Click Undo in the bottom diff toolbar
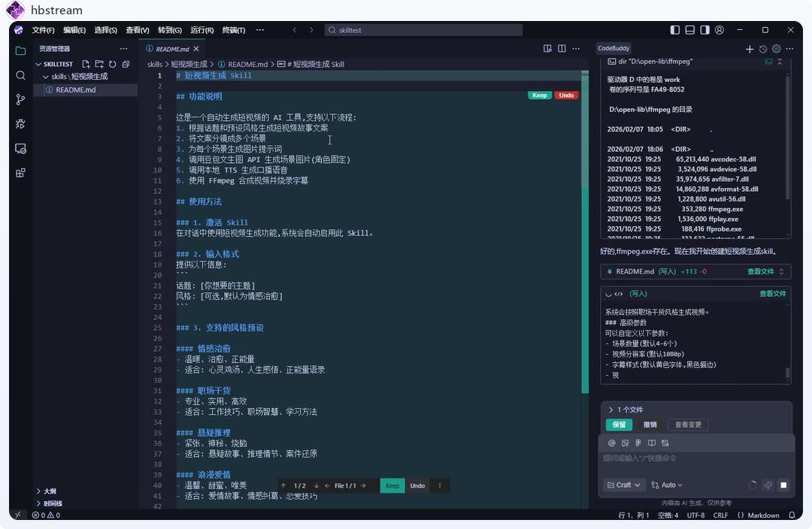Viewport: 812px width, 529px height. click(417, 485)
